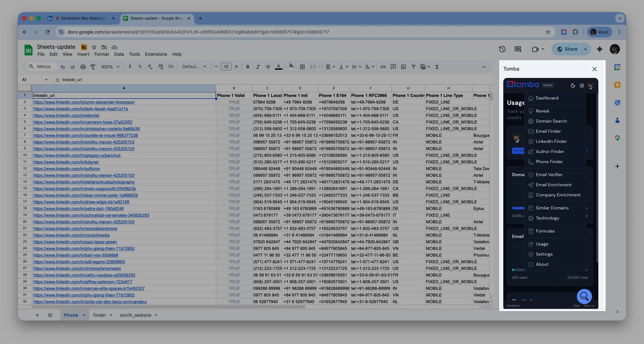Switch to the finder sheet tab

(100, 315)
